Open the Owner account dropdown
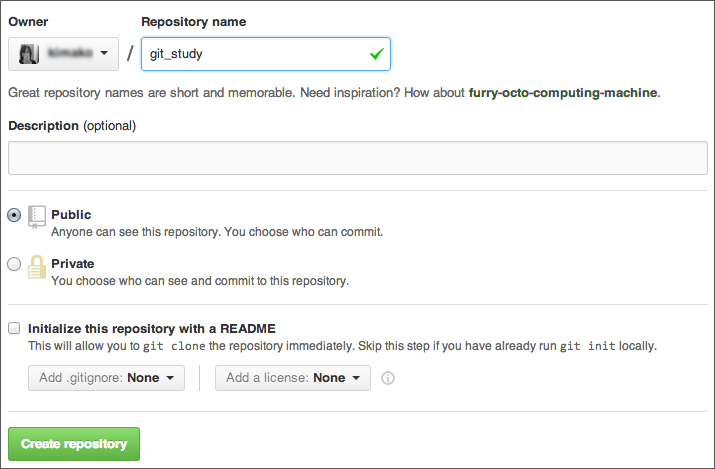715x469 pixels. point(63,54)
